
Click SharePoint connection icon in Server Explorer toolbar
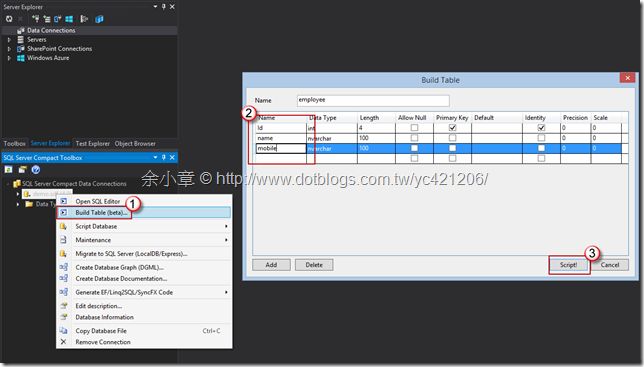point(58,19)
